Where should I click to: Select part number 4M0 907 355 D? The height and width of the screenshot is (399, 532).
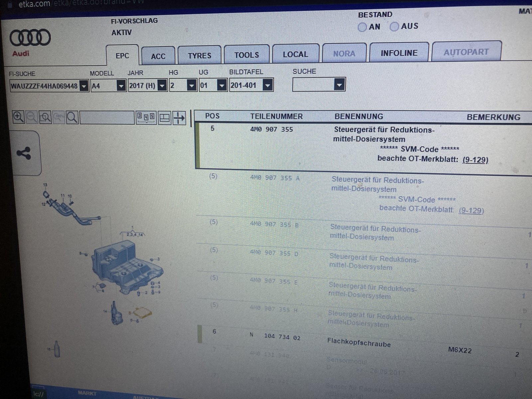(274, 253)
